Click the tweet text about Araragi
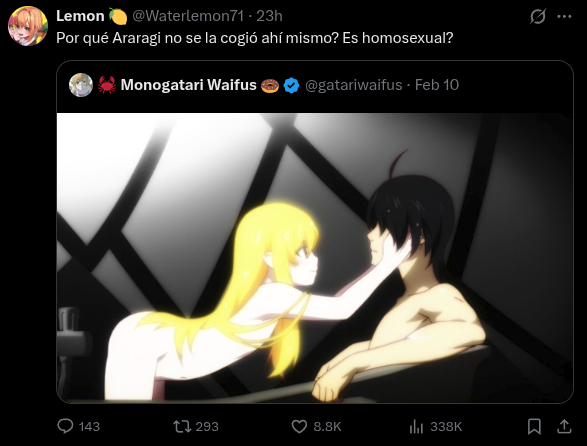 point(255,38)
